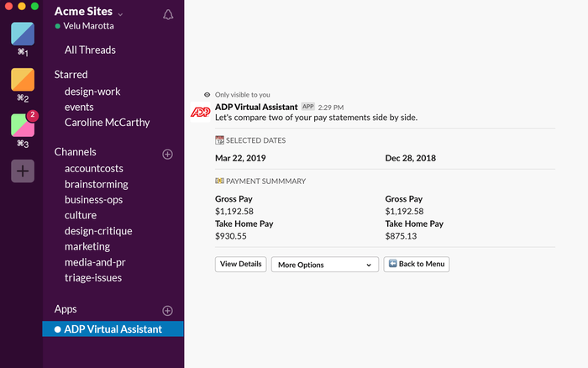The height and width of the screenshot is (368, 588).
Task: Open the business-ops channel
Action: pos(93,200)
